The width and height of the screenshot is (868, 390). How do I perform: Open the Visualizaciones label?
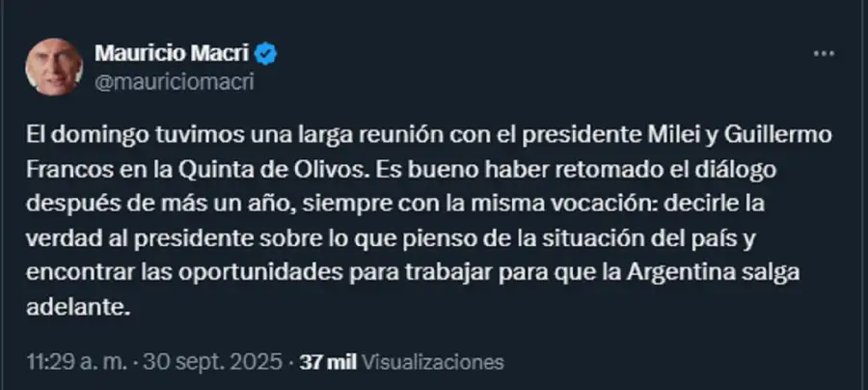coord(430,363)
